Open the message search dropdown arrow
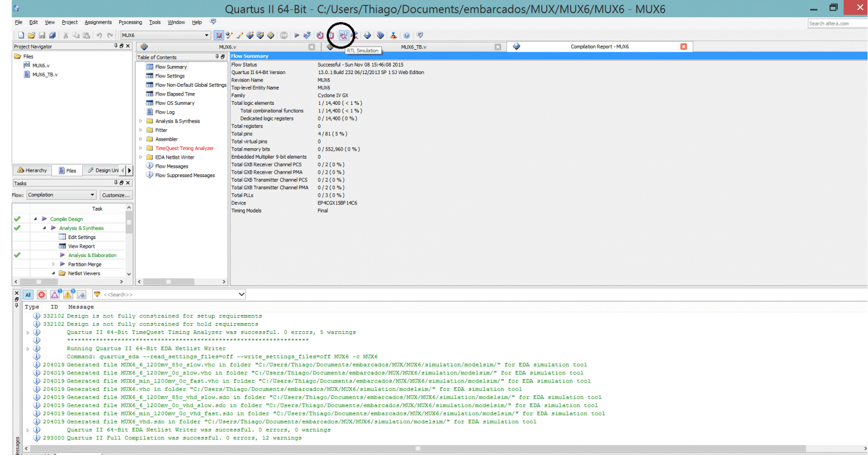 coord(241,295)
